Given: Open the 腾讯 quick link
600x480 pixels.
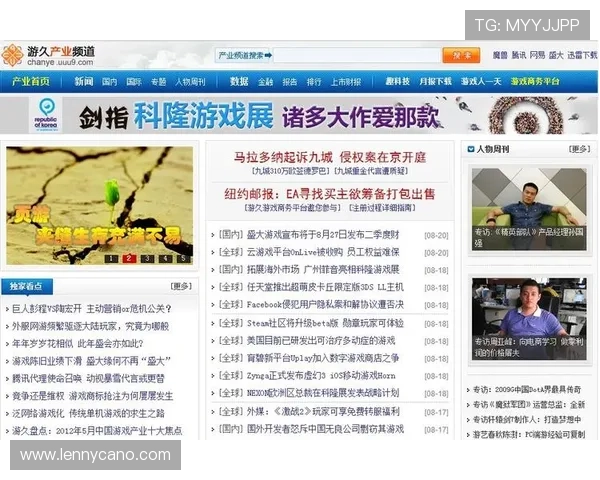Looking at the screenshot, I should point(518,56).
